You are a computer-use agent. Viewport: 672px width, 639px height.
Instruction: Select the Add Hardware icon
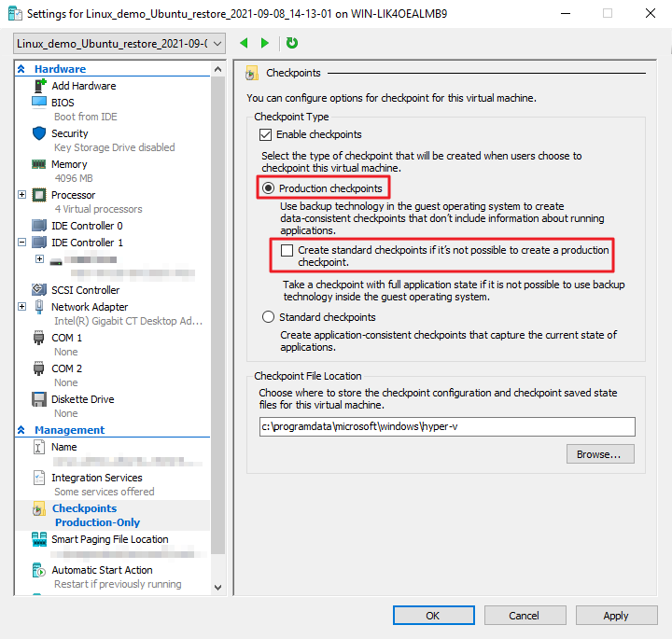click(39, 86)
